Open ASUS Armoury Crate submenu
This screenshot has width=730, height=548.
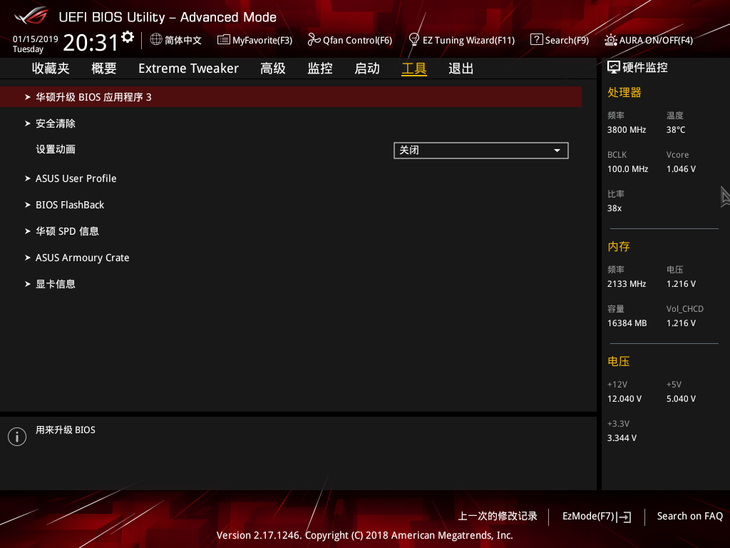click(82, 257)
